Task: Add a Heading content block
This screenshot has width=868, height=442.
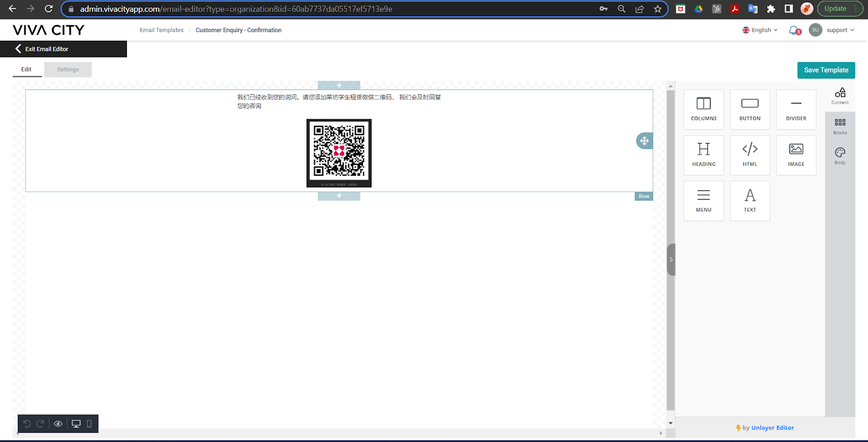Action: pyautogui.click(x=704, y=155)
